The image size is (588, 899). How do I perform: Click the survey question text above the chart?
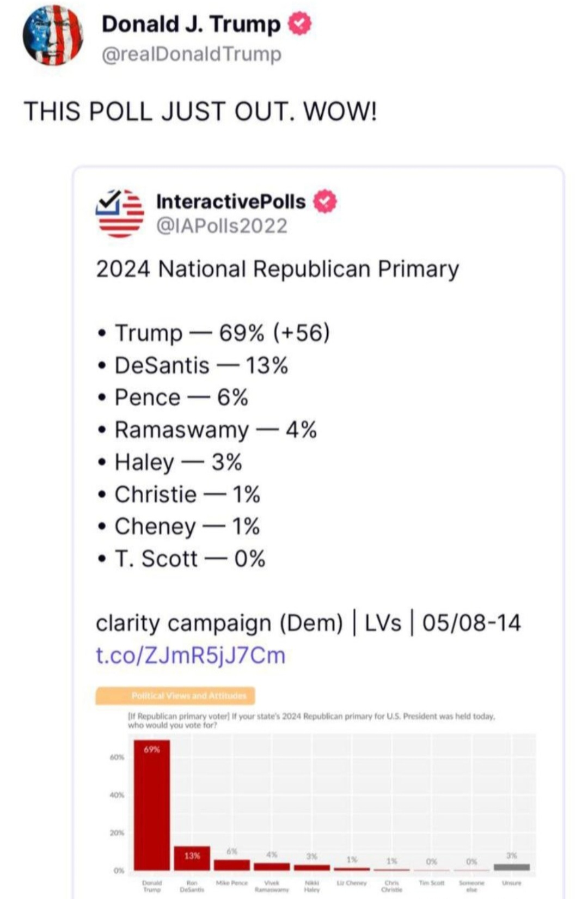click(311, 720)
